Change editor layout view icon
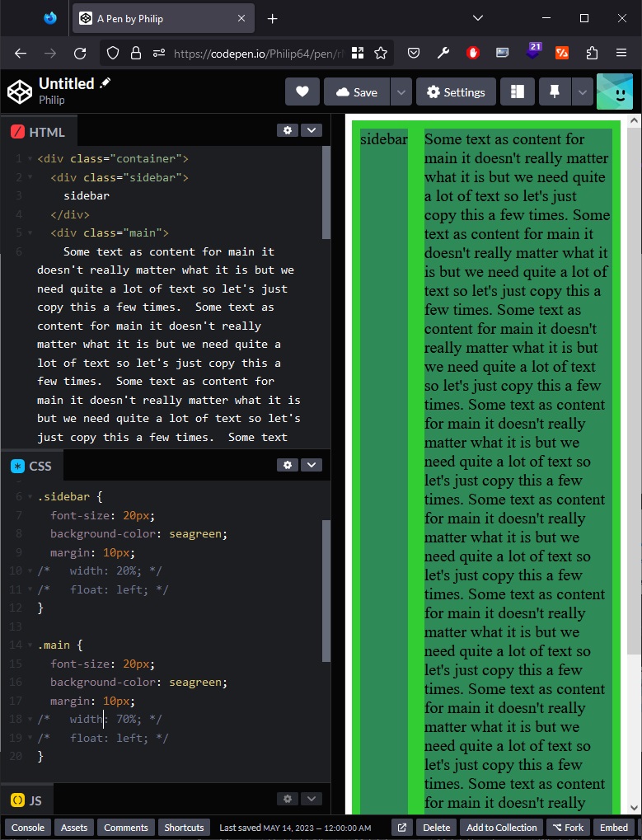The width and height of the screenshot is (642, 840). pyautogui.click(x=518, y=92)
